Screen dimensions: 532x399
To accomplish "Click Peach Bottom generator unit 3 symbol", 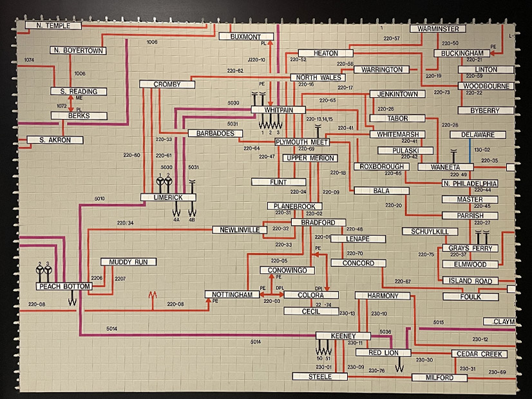I will coord(48,270).
